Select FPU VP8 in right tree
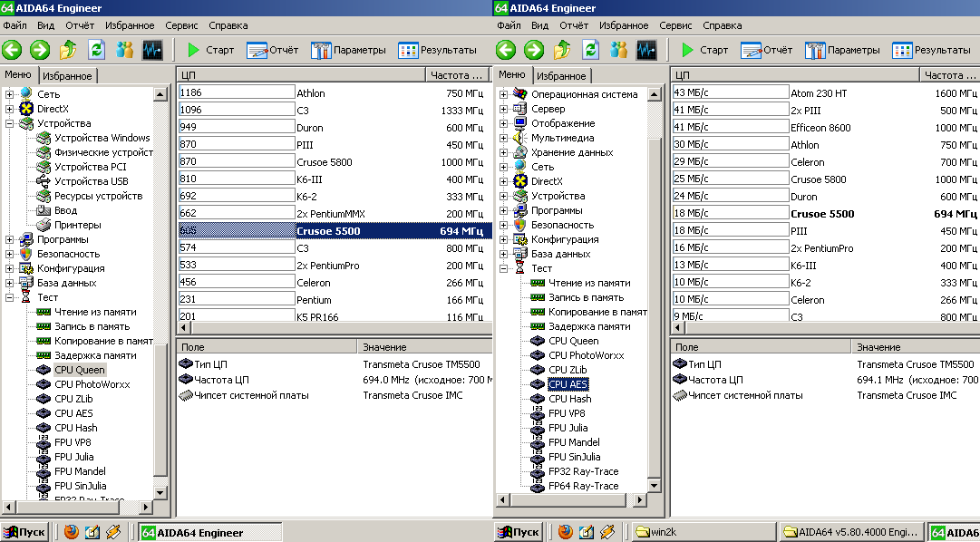The height and width of the screenshot is (542, 980). click(x=567, y=413)
